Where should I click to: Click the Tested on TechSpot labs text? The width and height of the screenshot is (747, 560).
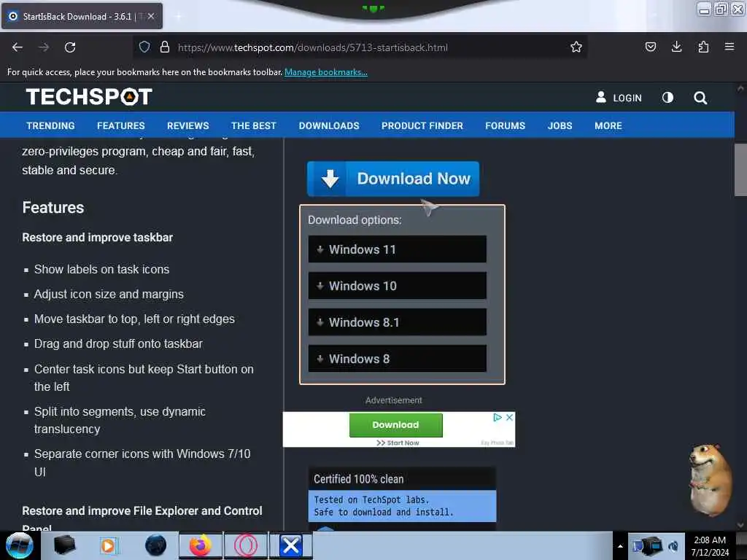(371, 499)
